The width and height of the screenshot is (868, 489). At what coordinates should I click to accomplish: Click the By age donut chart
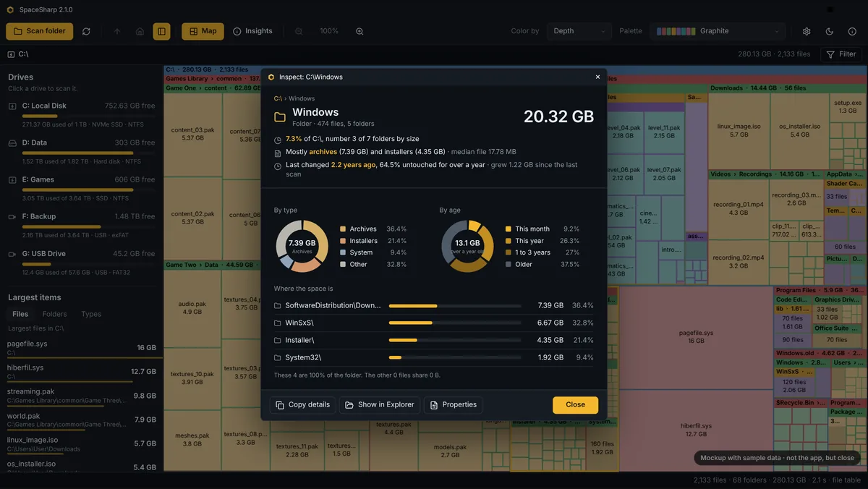click(x=467, y=246)
